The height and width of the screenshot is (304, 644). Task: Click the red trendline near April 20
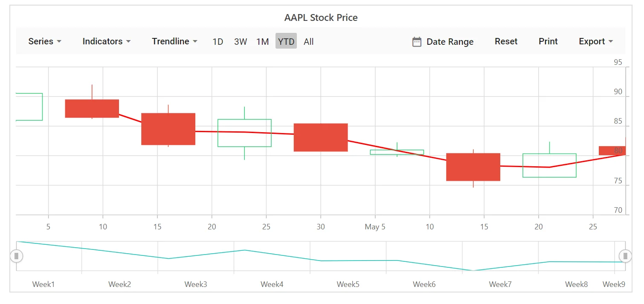point(212,132)
